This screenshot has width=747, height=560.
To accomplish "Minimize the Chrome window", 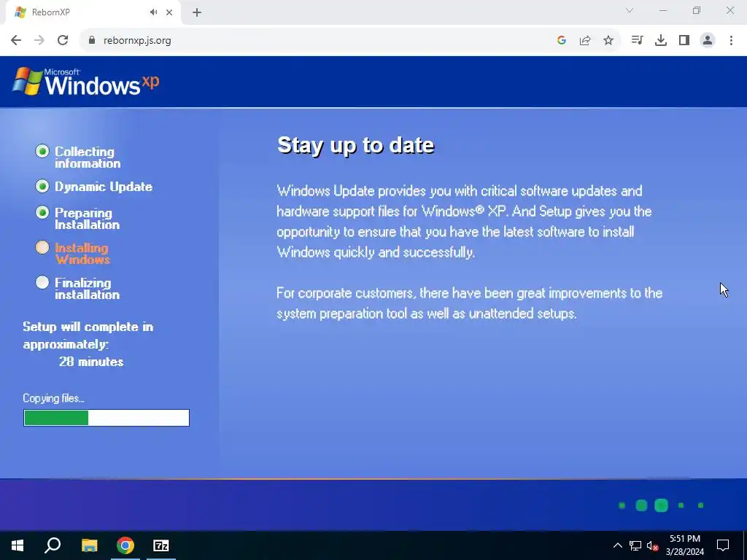I will click(663, 10).
